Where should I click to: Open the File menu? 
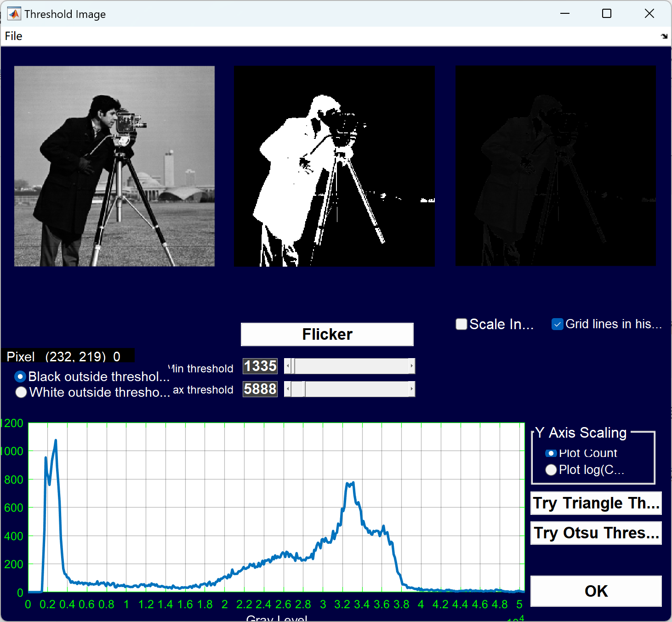click(x=13, y=36)
